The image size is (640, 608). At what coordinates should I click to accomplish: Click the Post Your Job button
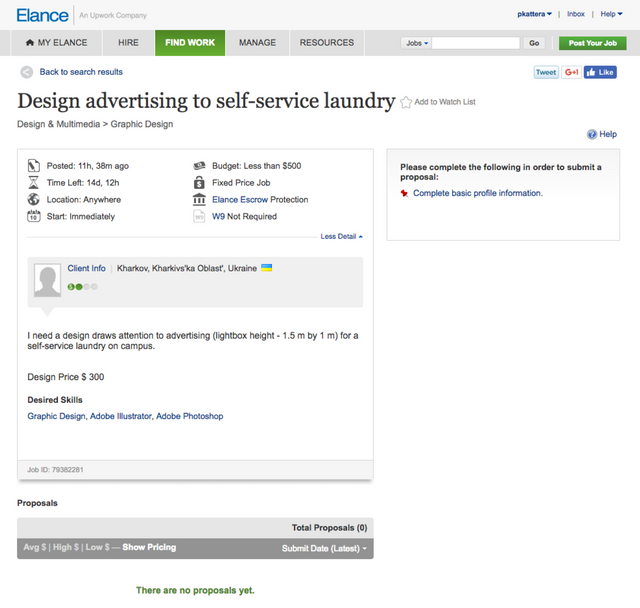pyautogui.click(x=593, y=43)
